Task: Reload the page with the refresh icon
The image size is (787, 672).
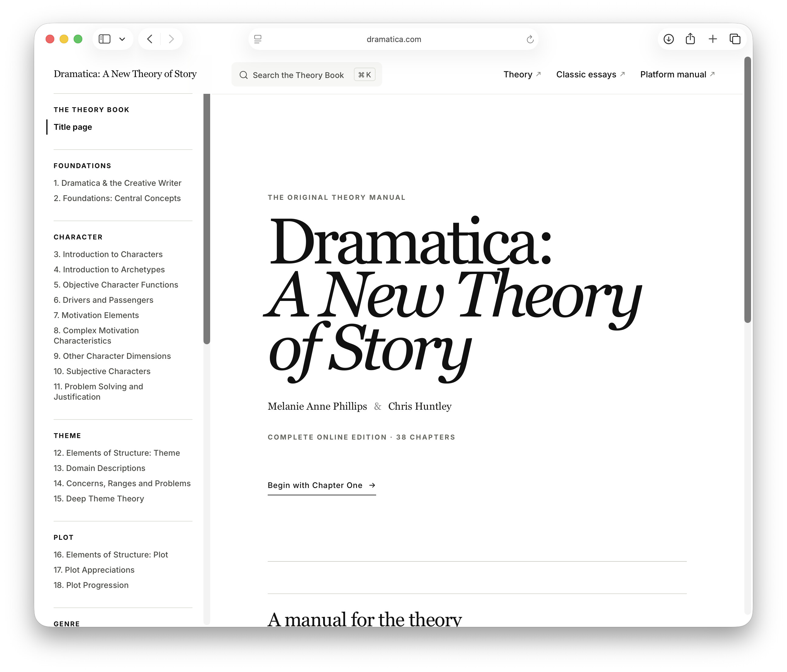Action: [x=530, y=39]
